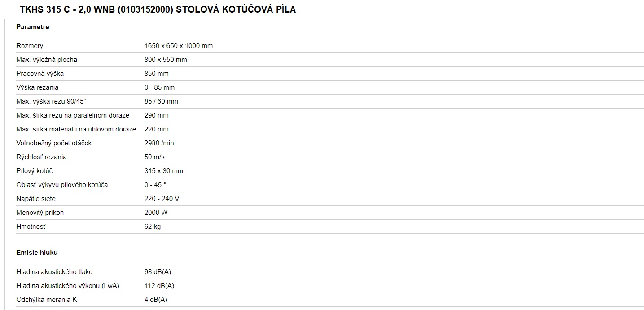Select the 2000 W Menovitý príkon value
The width and height of the screenshot is (644, 310).
[156, 213]
